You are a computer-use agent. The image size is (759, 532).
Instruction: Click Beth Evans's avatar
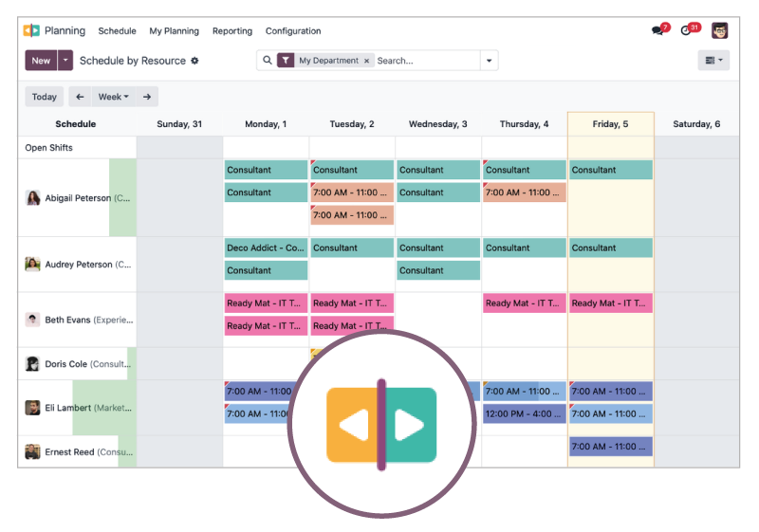pos(32,320)
